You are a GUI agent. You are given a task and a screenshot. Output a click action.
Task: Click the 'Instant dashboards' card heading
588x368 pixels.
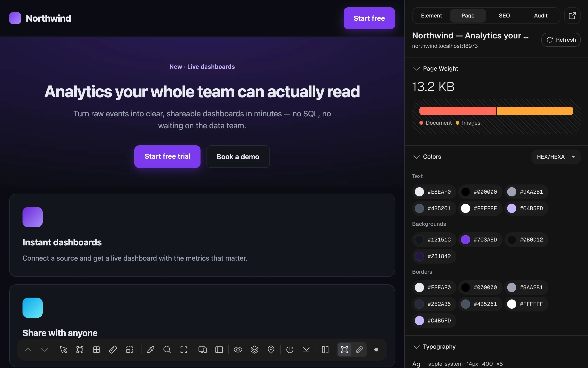coord(62,242)
